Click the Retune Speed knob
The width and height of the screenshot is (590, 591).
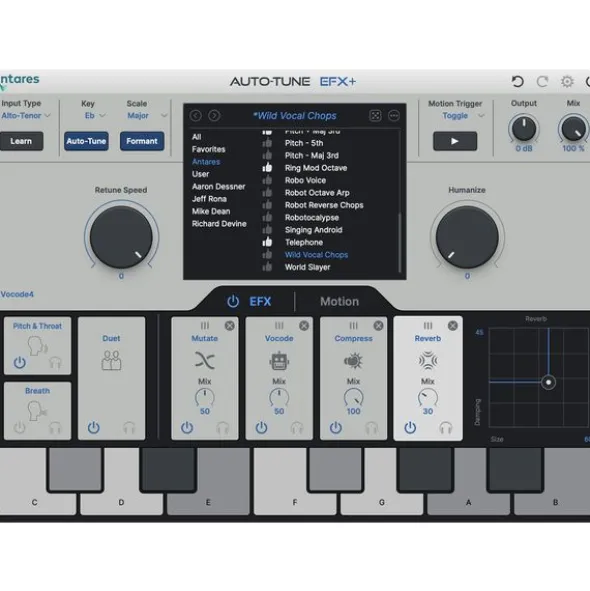pos(121,237)
